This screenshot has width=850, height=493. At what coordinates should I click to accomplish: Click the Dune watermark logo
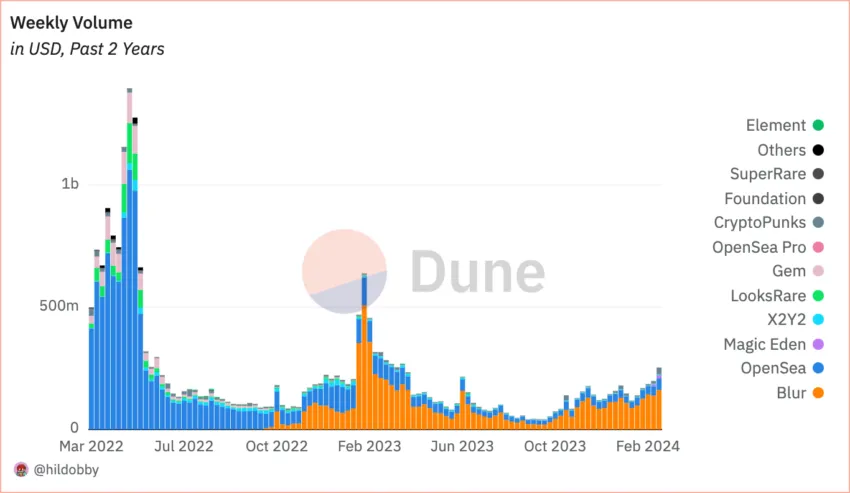(423, 271)
